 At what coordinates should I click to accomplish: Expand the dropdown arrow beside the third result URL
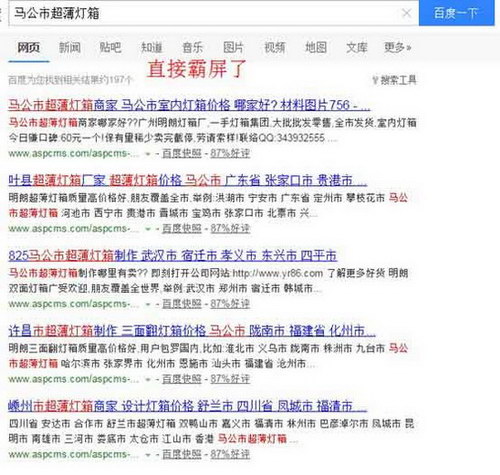pyautogui.click(x=148, y=304)
